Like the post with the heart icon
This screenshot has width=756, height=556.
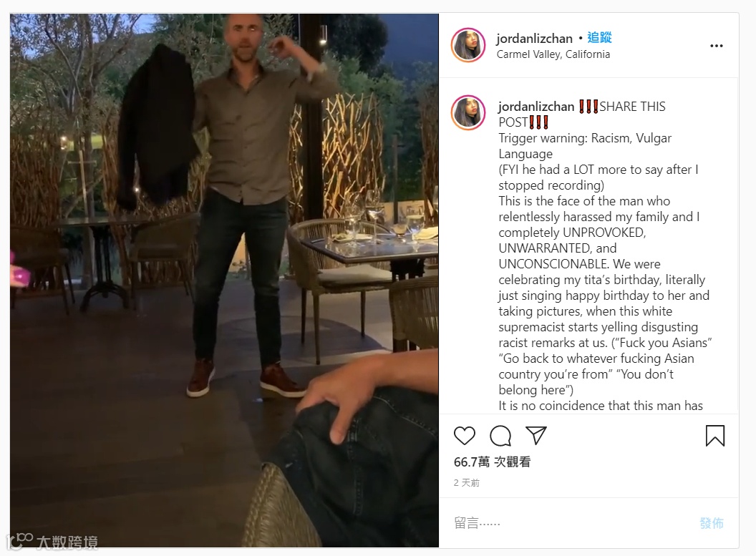click(x=465, y=436)
